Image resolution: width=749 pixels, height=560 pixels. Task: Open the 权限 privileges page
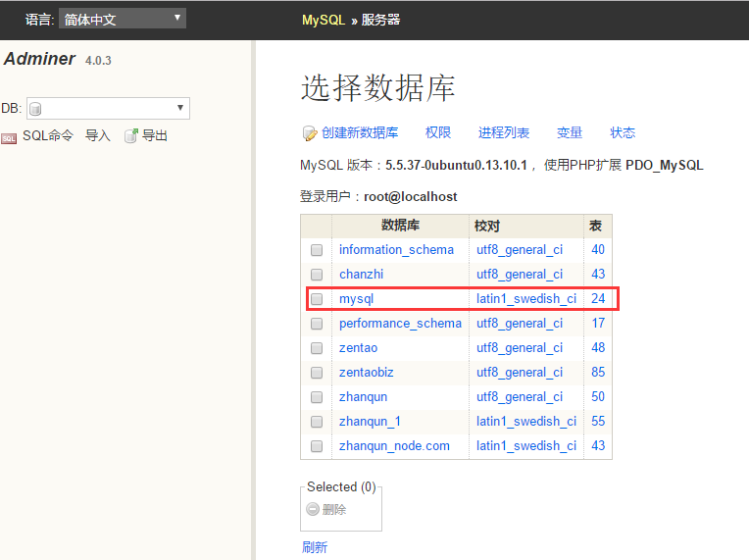438,132
